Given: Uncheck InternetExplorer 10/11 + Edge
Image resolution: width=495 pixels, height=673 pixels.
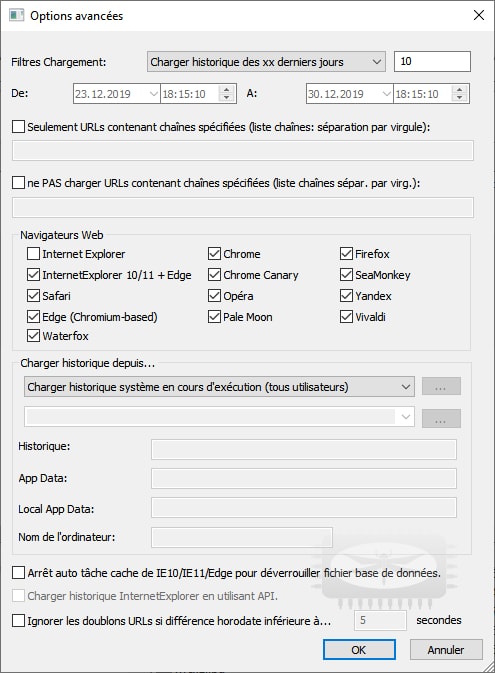Looking at the screenshot, I should pyautogui.click(x=33, y=275).
